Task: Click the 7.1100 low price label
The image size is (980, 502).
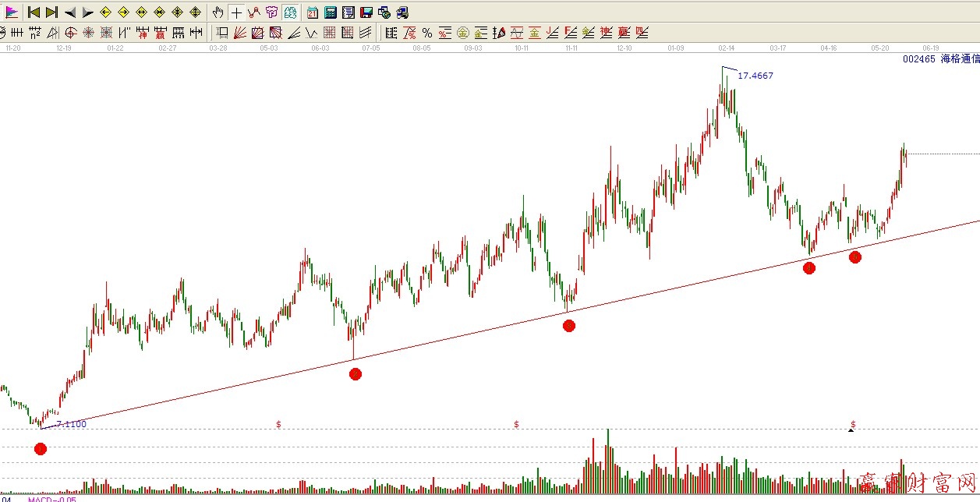Action: coord(71,424)
